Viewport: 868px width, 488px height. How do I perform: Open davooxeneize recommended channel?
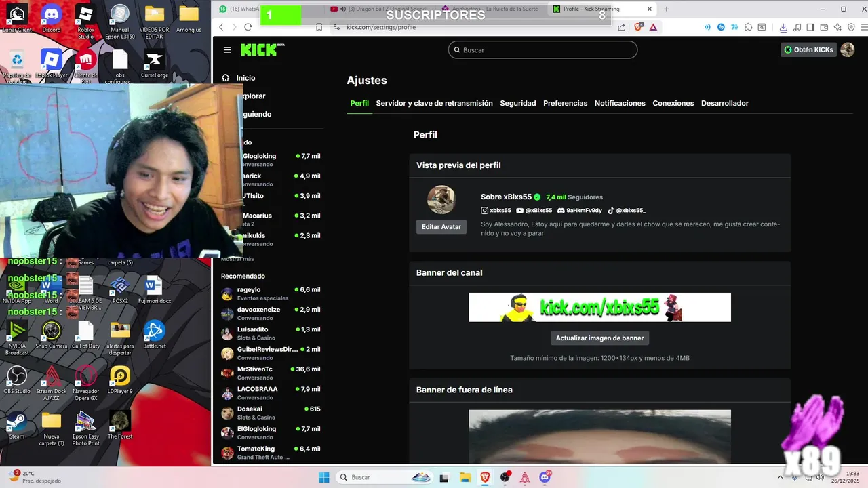click(x=271, y=313)
